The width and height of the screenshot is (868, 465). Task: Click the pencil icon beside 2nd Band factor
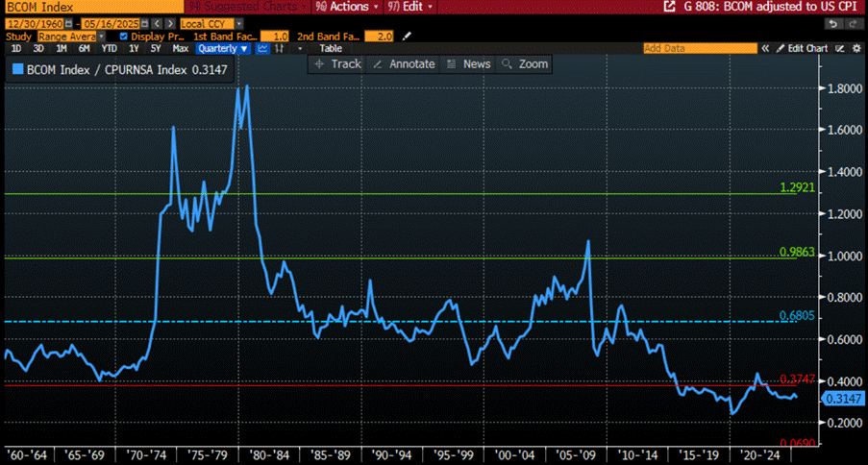coord(407,36)
